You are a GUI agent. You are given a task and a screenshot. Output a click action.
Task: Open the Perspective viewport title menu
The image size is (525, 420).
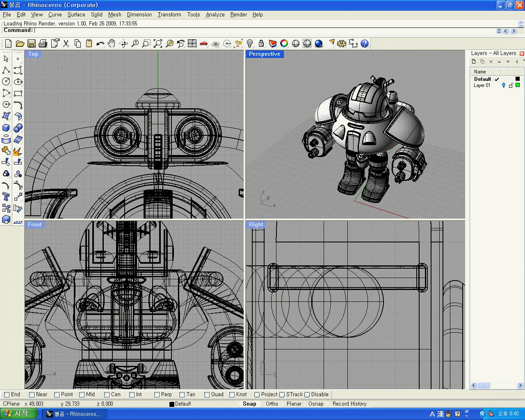tap(265, 54)
